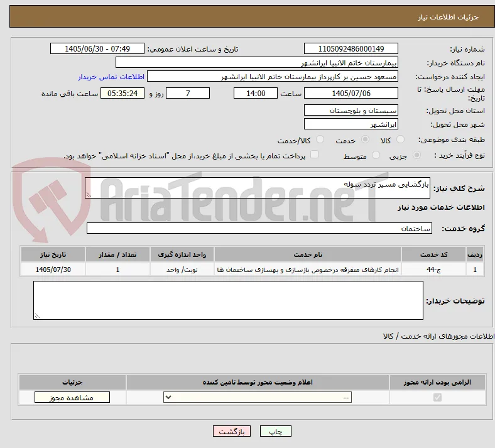Click the واحد اندازه گیری column header
This screenshot has width=495, height=448.
pos(182,254)
